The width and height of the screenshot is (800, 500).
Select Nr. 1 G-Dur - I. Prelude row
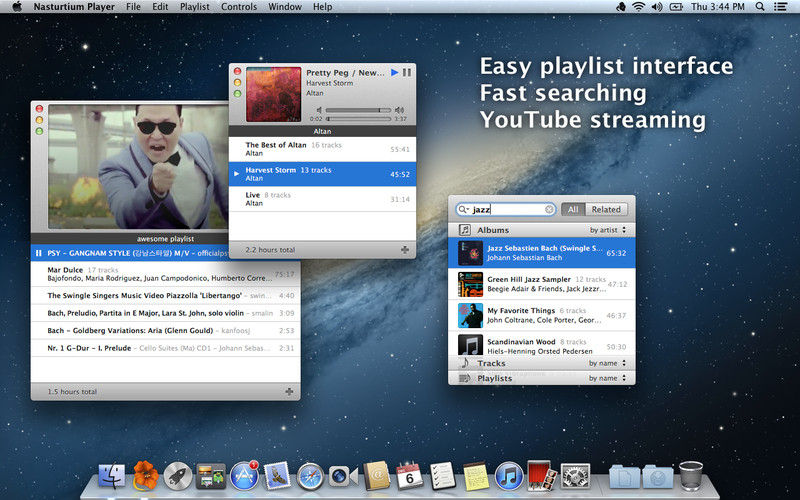pyautogui.click(x=165, y=348)
